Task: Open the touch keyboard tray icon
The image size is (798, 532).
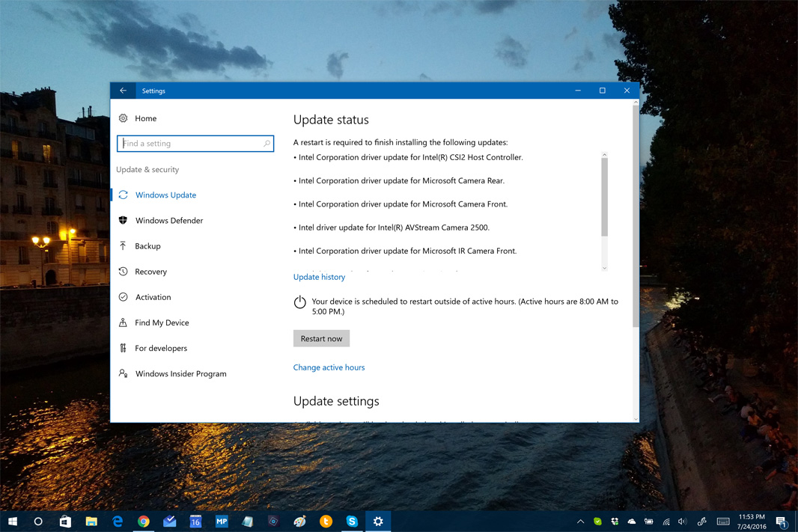Action: (723, 522)
